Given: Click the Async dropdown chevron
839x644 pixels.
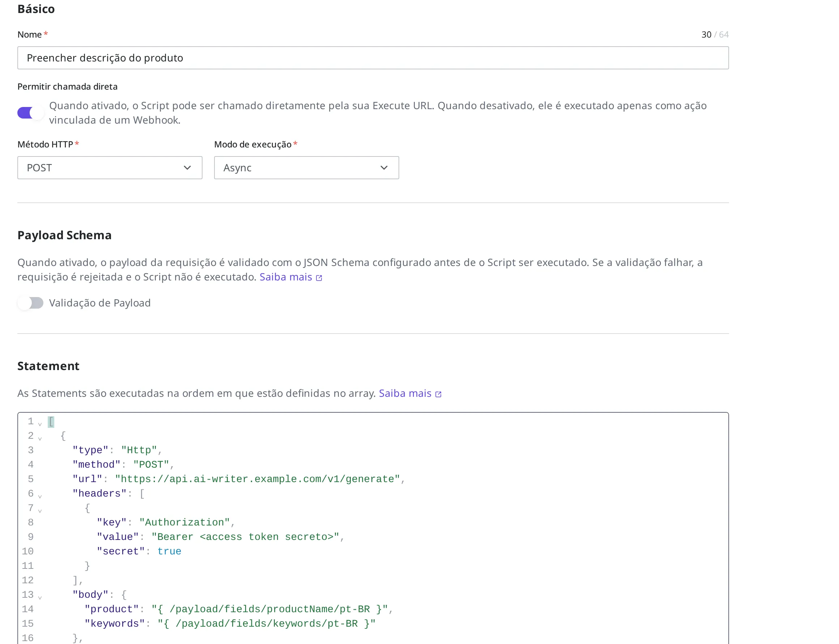Looking at the screenshot, I should 384,168.
